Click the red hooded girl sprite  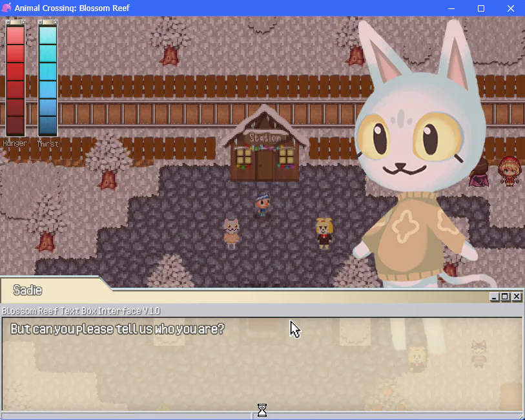click(510, 171)
